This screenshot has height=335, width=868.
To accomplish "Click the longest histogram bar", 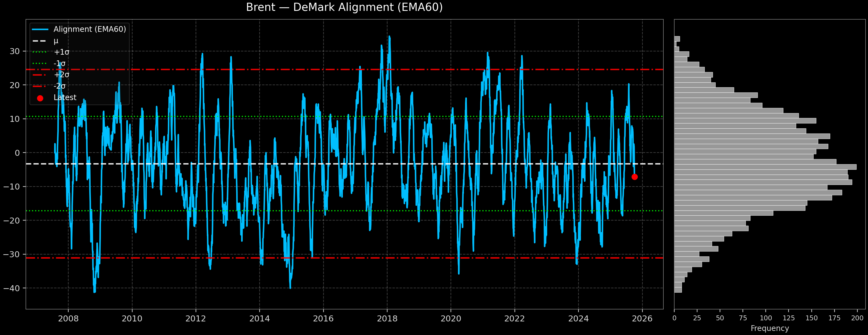I will [765, 167].
